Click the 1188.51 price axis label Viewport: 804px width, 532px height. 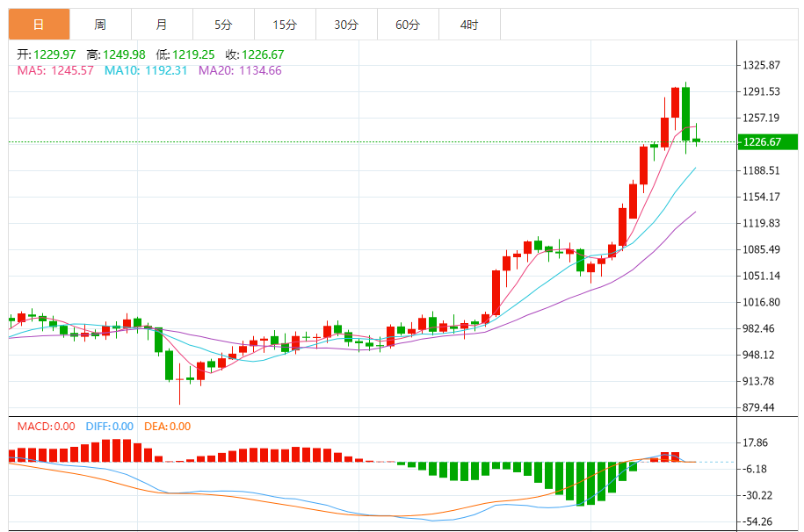762,170
